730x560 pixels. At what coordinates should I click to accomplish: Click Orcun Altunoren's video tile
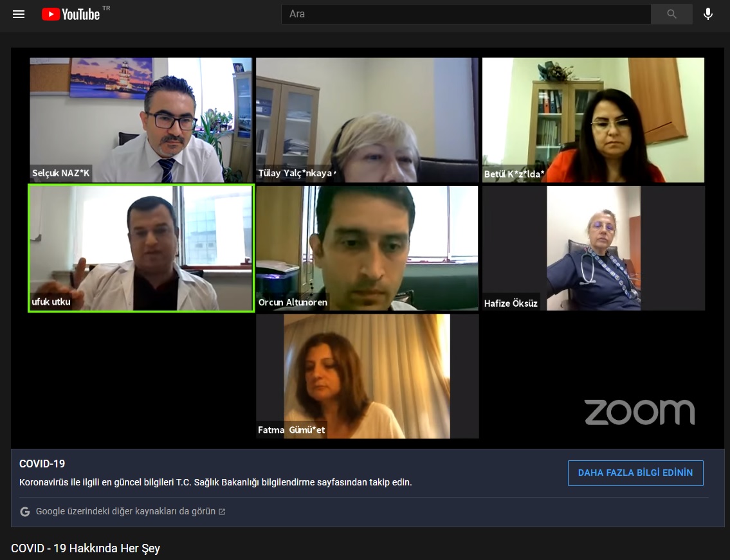pos(367,248)
